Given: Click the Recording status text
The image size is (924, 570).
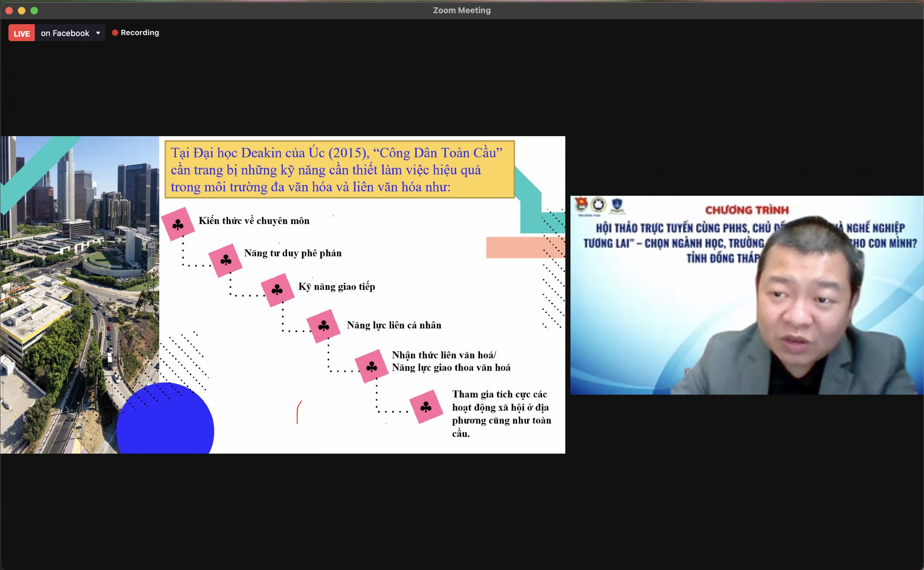Looking at the screenshot, I should pos(140,33).
